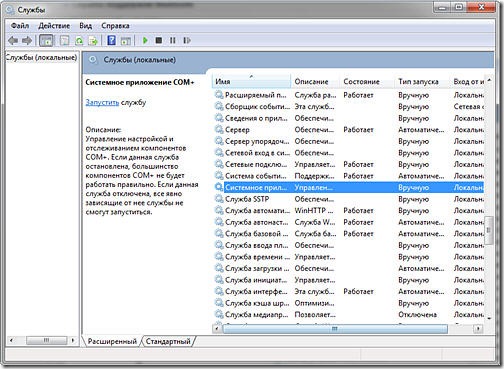Click the services list horizontal scrollbar thumb
The height and width of the screenshot is (369, 504).
click(335, 329)
